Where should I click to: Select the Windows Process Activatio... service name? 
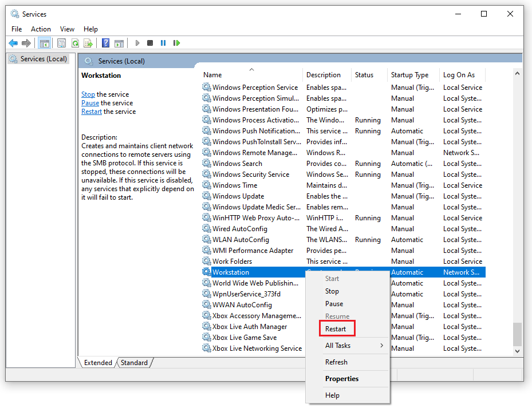[x=256, y=120]
